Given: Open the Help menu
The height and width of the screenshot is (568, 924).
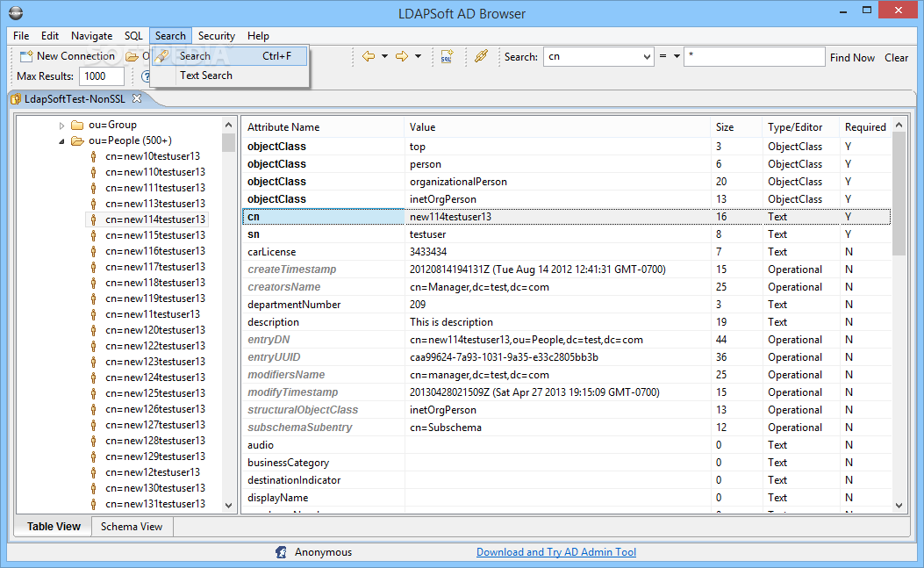Looking at the screenshot, I should click(x=258, y=36).
